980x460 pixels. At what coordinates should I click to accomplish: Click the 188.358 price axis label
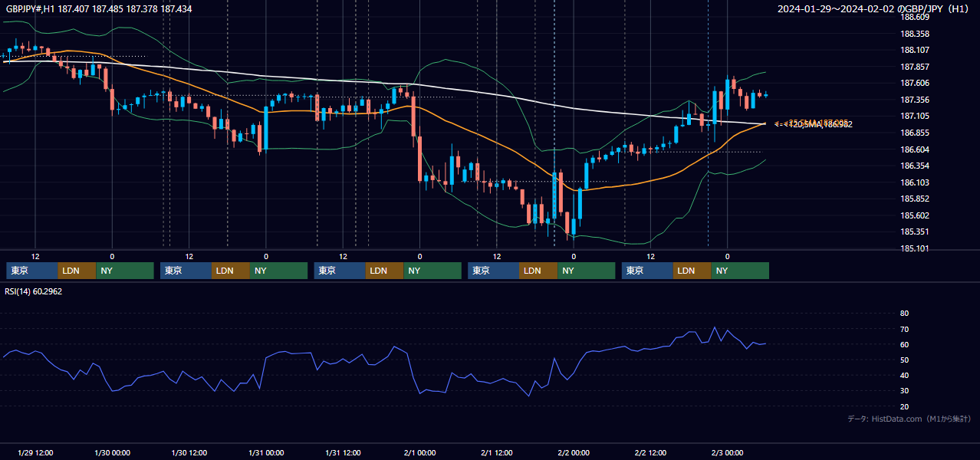(x=915, y=34)
